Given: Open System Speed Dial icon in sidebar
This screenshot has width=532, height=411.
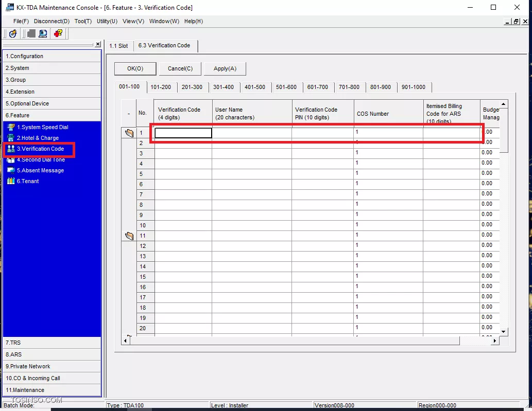Looking at the screenshot, I should point(11,127).
